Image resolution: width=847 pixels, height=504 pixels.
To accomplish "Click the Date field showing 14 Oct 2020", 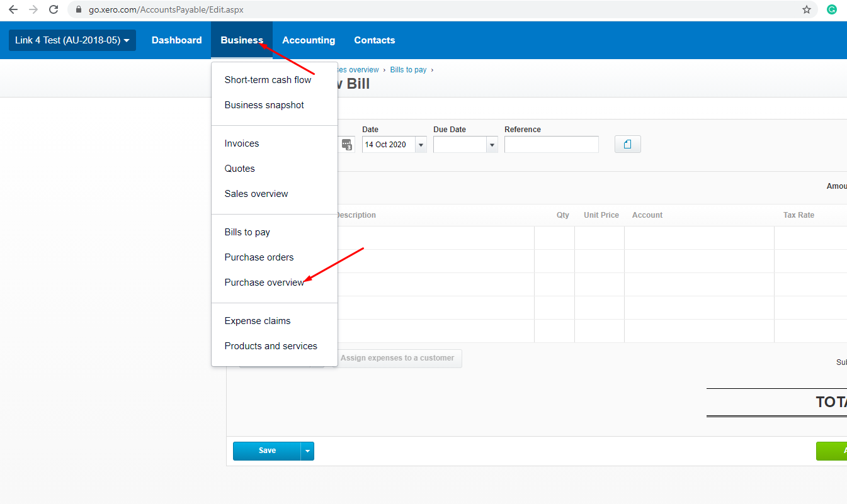I will point(389,145).
